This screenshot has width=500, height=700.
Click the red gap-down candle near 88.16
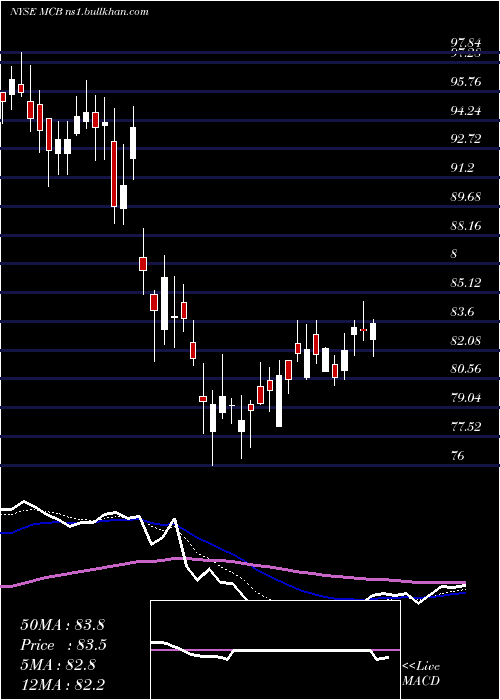pos(143,264)
